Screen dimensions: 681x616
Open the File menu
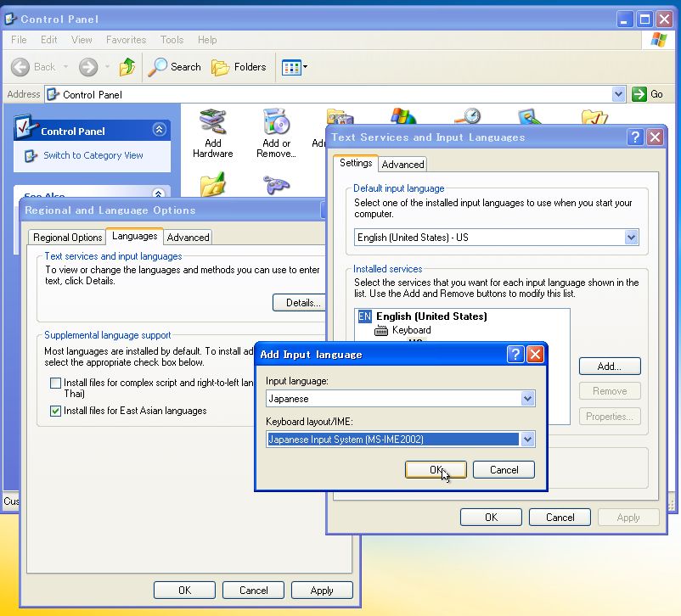(19, 40)
